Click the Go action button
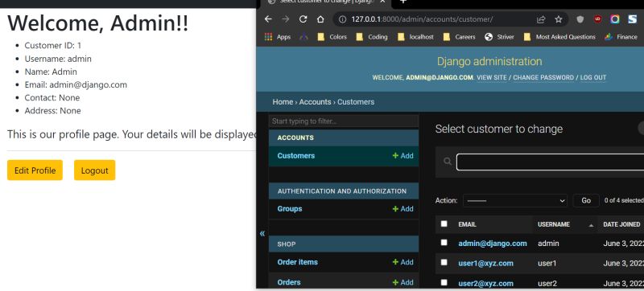Viewport: 644px width, 291px height. point(586,200)
